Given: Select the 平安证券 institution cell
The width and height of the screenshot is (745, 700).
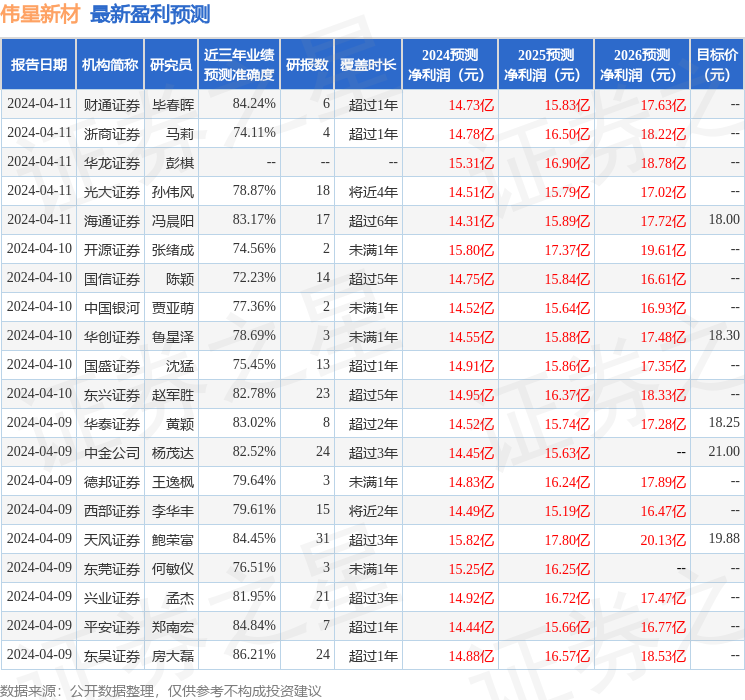Looking at the screenshot, I should tap(112, 626).
